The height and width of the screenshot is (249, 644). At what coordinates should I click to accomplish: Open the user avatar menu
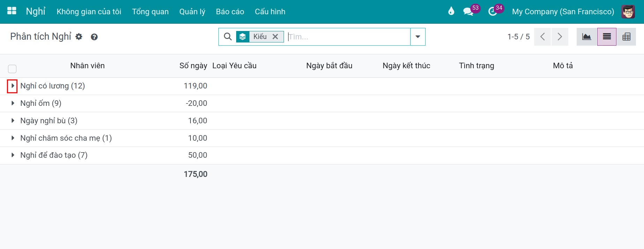pos(628,11)
